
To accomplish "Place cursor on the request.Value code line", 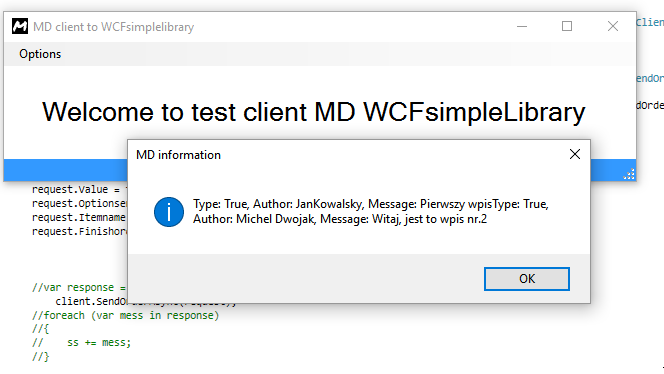I will pyautogui.click(x=79, y=189).
